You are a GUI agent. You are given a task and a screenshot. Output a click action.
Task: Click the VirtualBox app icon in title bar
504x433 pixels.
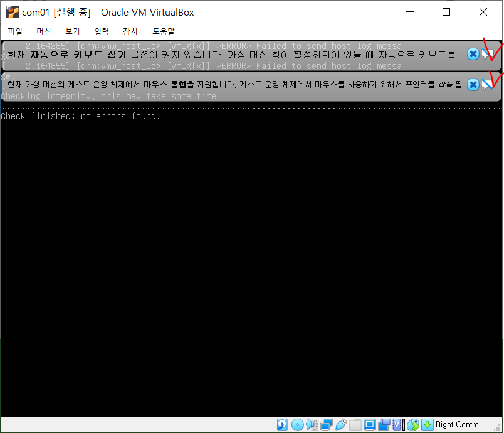pyautogui.click(x=13, y=12)
